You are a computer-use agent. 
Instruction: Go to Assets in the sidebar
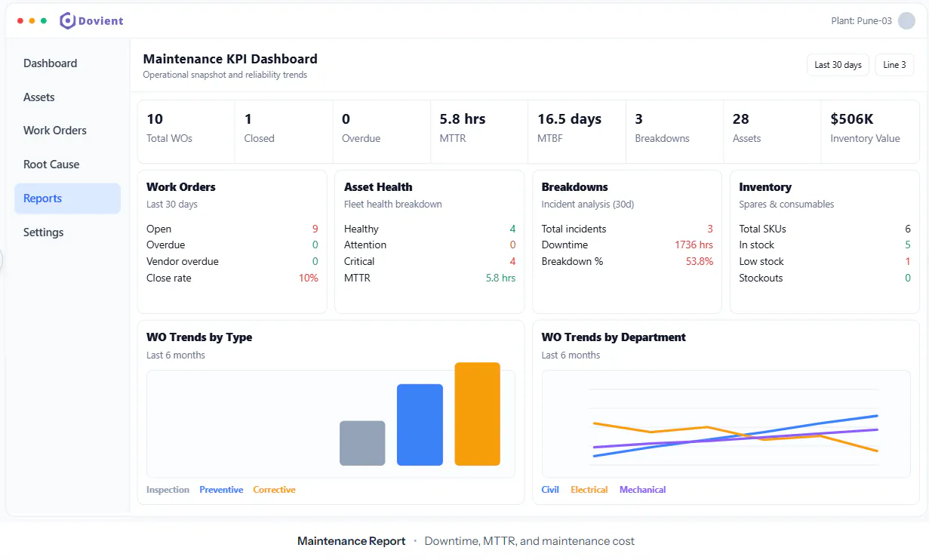tap(67, 97)
